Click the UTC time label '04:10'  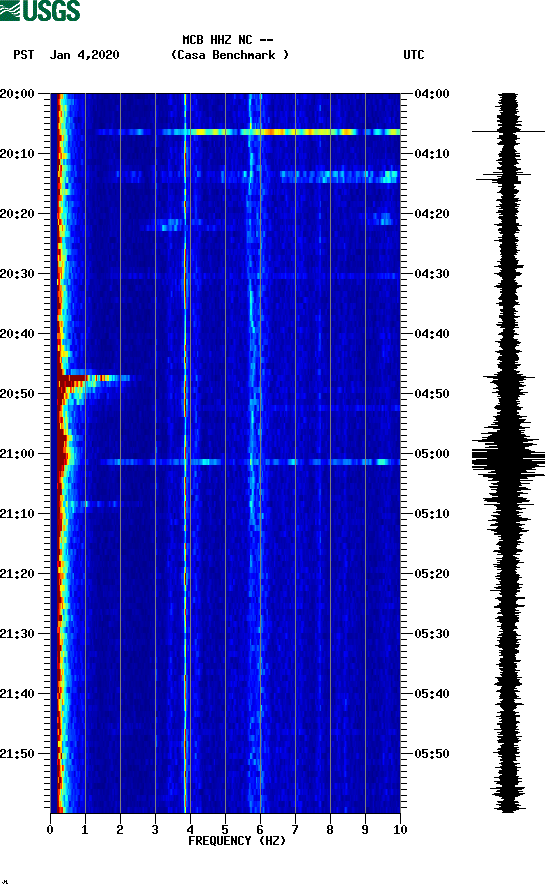pos(432,154)
